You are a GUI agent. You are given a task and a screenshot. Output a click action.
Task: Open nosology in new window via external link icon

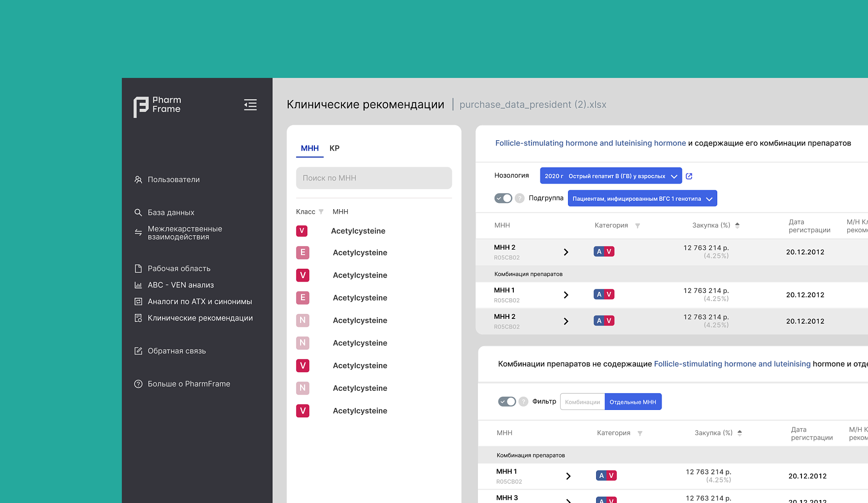point(689,176)
